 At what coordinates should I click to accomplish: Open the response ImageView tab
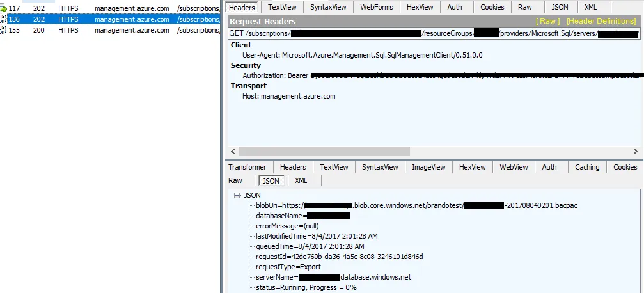click(428, 167)
